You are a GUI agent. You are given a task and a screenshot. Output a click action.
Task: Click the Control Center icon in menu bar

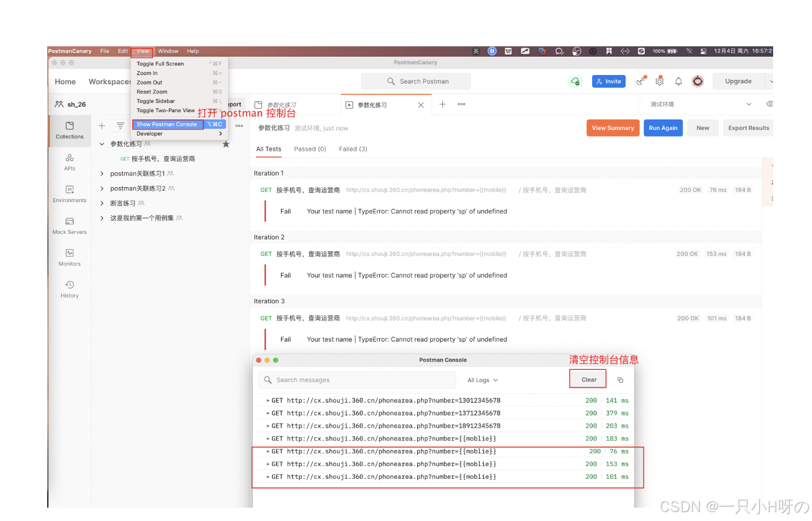(x=703, y=51)
